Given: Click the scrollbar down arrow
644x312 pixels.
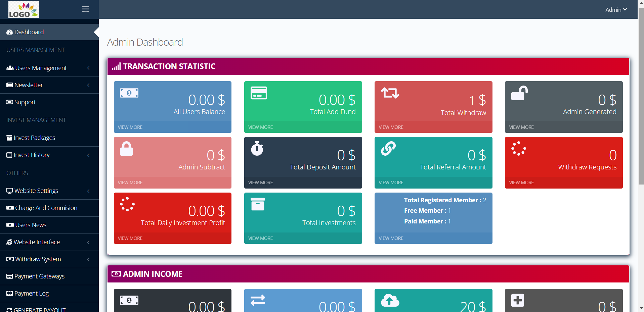Looking at the screenshot, I should (641, 308).
